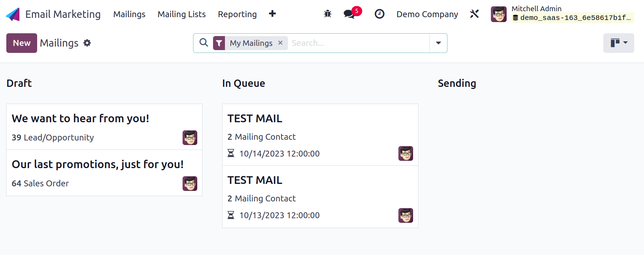Open the kanban view switcher dropdown

pos(618,43)
